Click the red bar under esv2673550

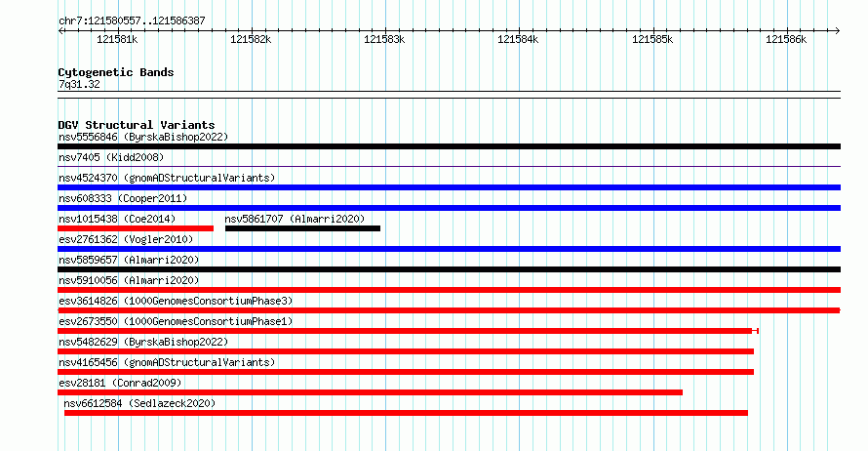pyautogui.click(x=408, y=331)
